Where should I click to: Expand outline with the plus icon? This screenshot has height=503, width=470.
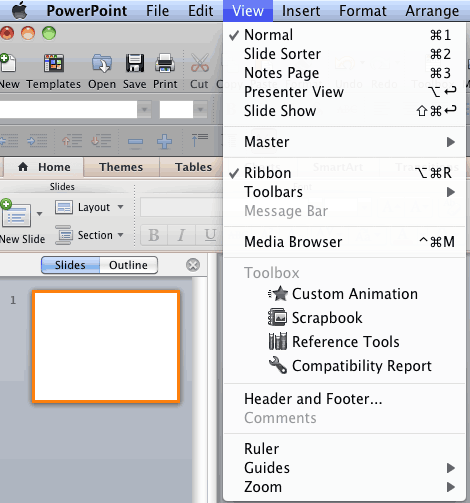click(165, 142)
